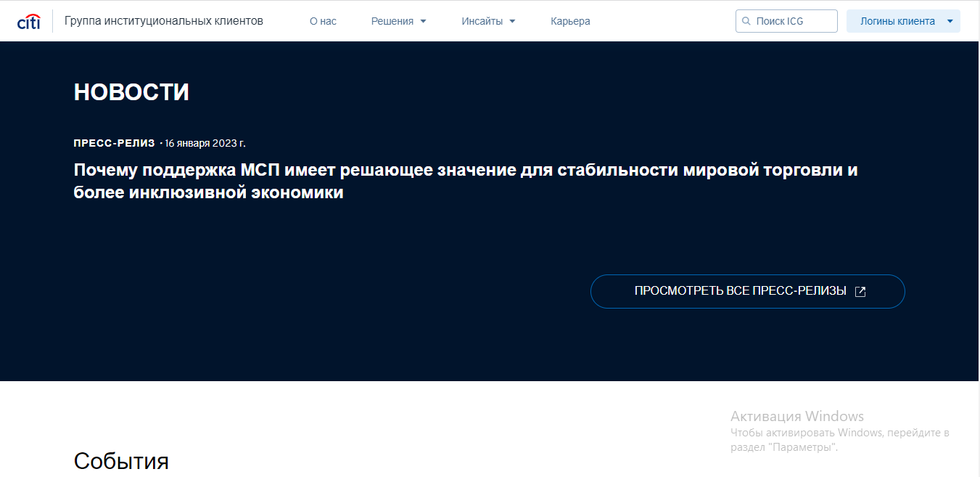980x477 pixels.
Task: Expand the Решения dropdown arrow
Action: click(424, 22)
